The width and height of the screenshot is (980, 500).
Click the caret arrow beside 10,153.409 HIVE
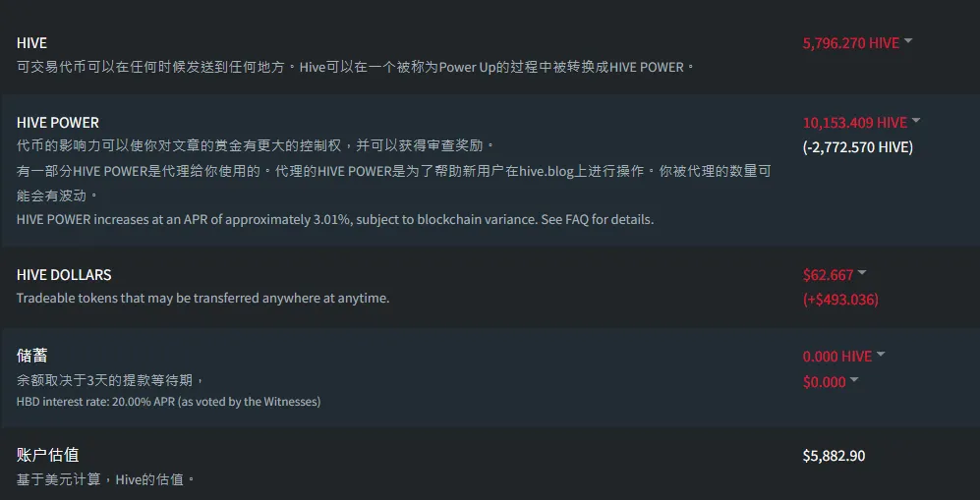click(x=916, y=121)
